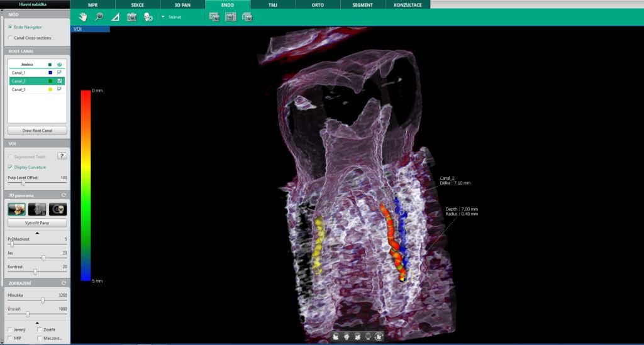Toggle visibility checkbox for Canal_1

(60, 73)
